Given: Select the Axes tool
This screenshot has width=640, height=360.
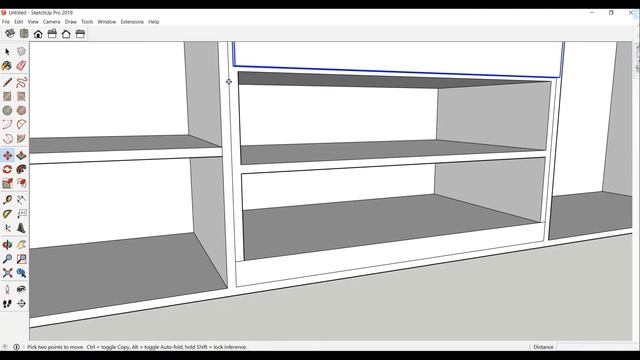Looking at the screenshot, I should pos(7,228).
